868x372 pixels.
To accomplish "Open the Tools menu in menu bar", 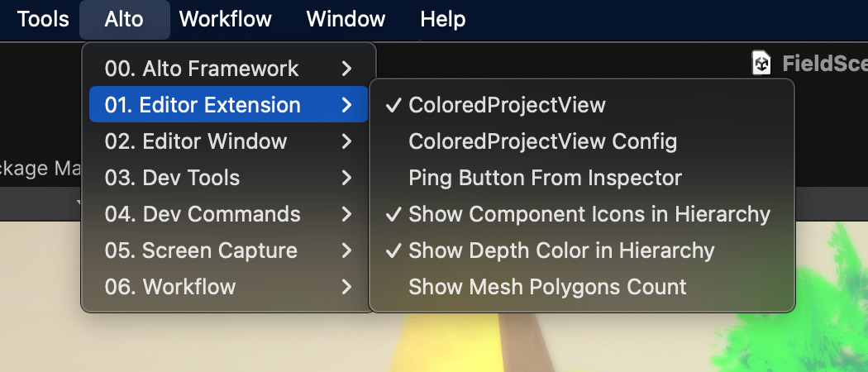I will click(43, 19).
